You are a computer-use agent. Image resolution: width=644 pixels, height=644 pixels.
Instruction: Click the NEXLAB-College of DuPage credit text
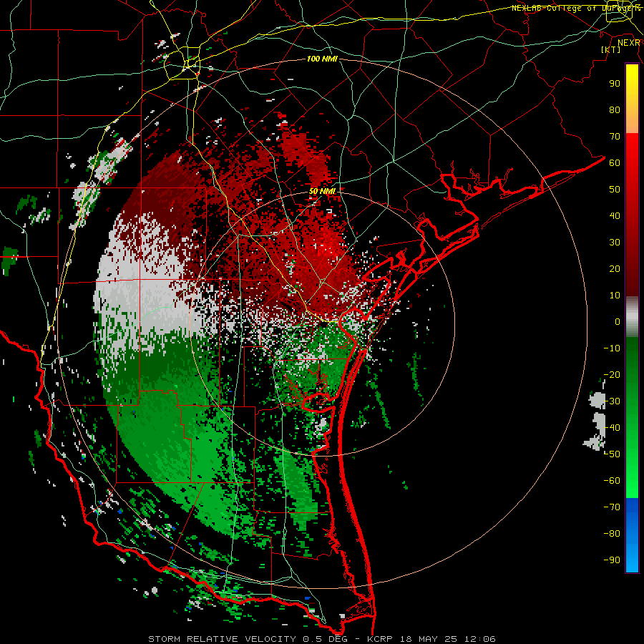576,8
